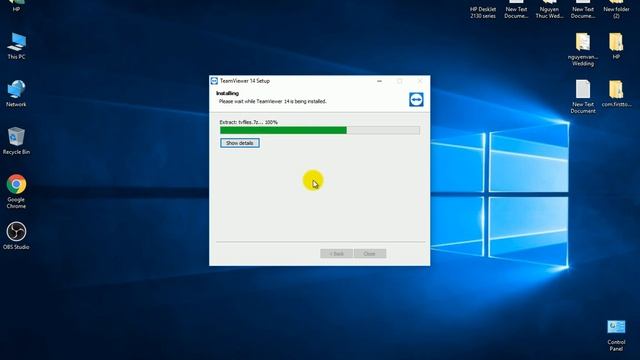Click the 'Extract: tvfiles.7z... 100%' status text
Screen dimensions: 640x360
(x=249, y=122)
